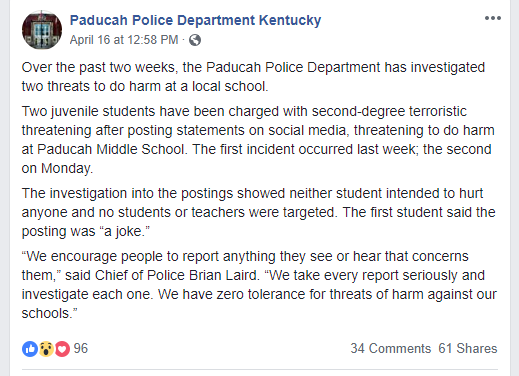
Task: Click the blue Like reaction icon
Action: point(30,349)
